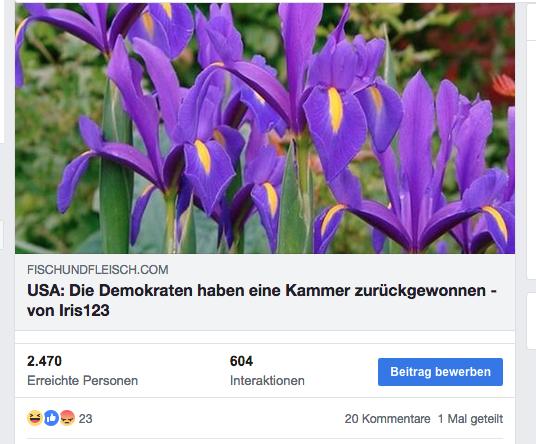
Task: Show the 20 Kommentare
Action: 387,419
